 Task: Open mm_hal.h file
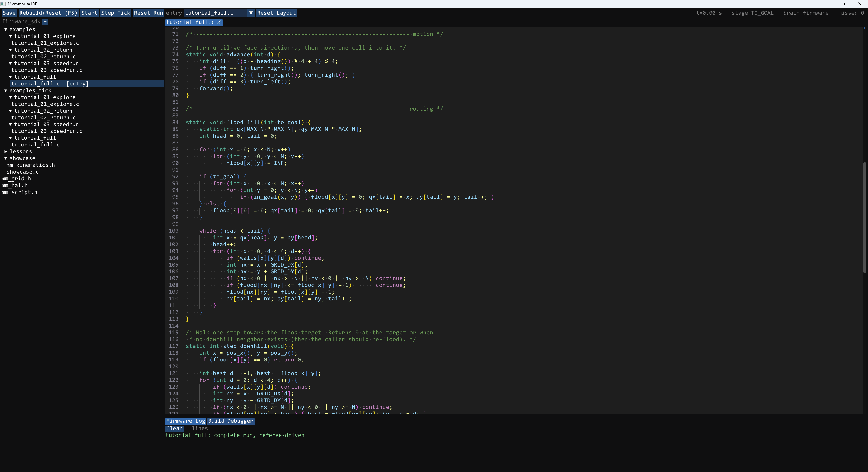coord(15,185)
